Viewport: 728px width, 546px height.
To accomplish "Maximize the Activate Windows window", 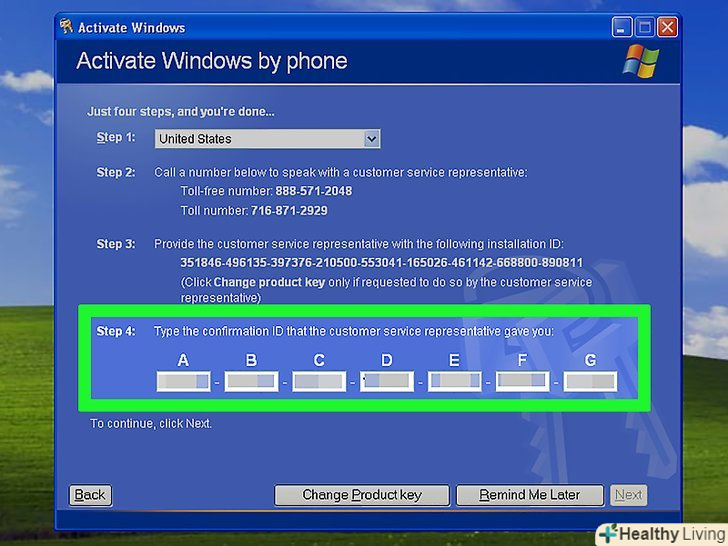I will tap(644, 27).
